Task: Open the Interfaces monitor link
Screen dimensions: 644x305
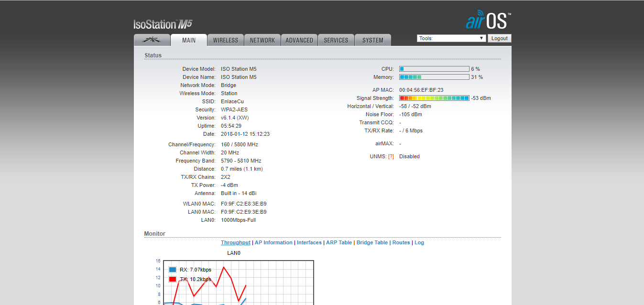Action: [309, 242]
